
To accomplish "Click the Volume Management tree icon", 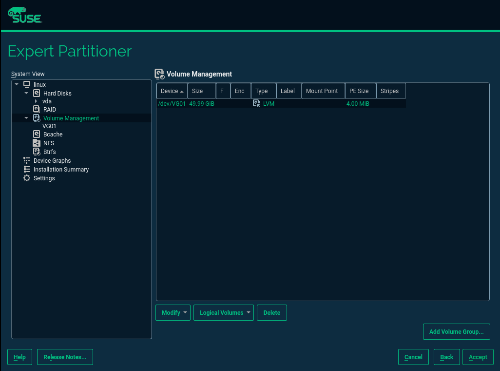I will click(37, 118).
